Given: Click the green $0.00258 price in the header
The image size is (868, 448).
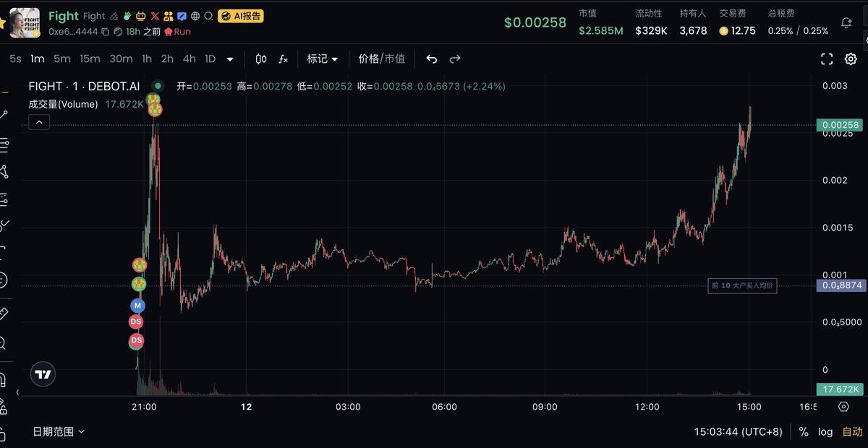Looking at the screenshot, I should click(x=535, y=22).
